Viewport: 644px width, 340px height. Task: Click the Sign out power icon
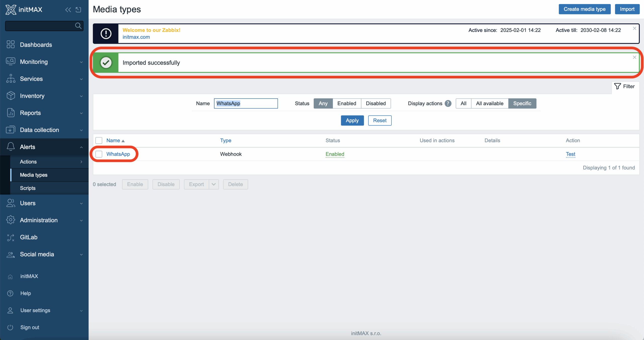coord(10,327)
